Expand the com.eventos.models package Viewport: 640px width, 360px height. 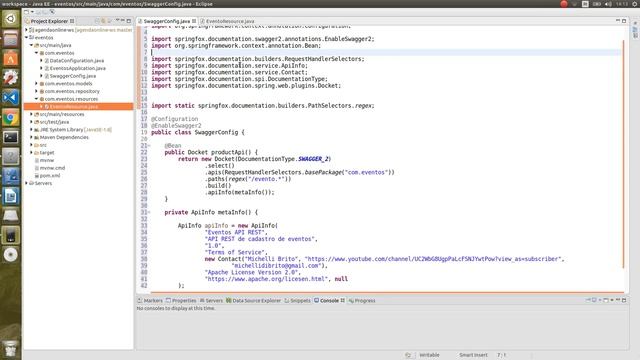tap(36, 84)
